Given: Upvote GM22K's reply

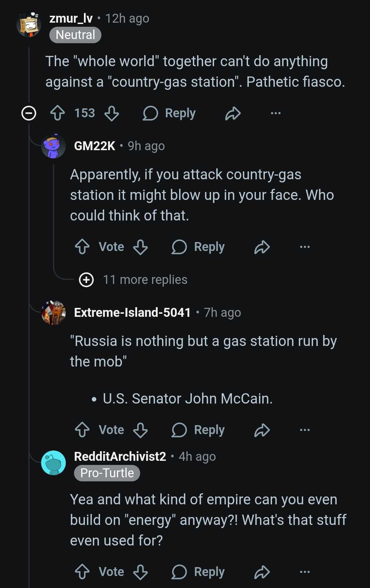Looking at the screenshot, I should pos(82,247).
